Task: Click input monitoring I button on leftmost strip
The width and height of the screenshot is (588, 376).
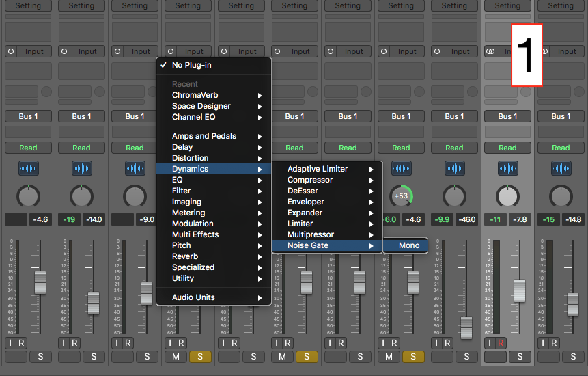Action: click(10, 343)
